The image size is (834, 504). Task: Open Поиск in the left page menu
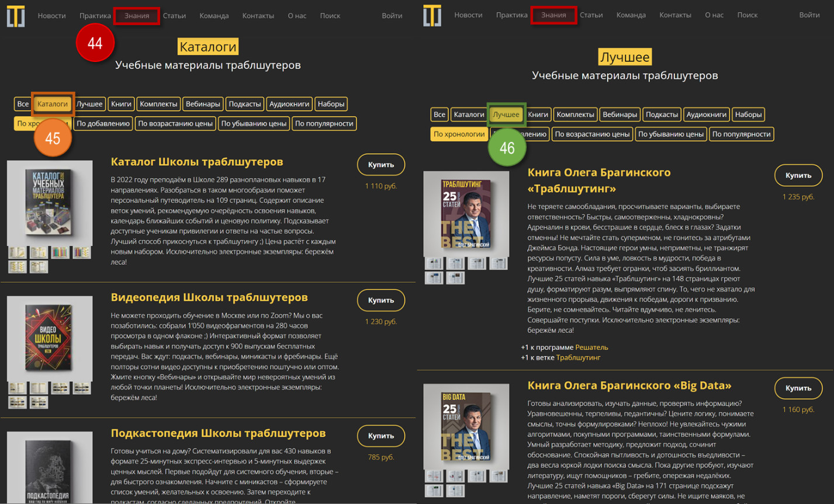coord(330,16)
